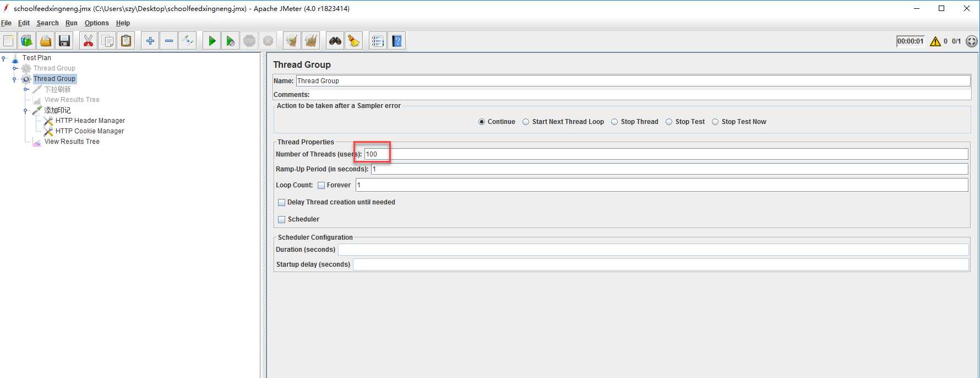Expand the 下拉刷新 sampler node
The image size is (980, 378).
[x=26, y=89]
